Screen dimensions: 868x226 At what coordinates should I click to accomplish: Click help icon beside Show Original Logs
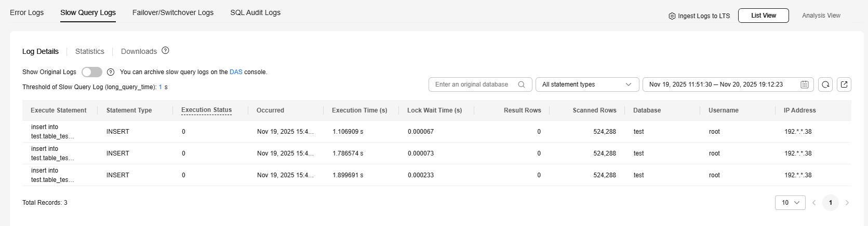111,72
